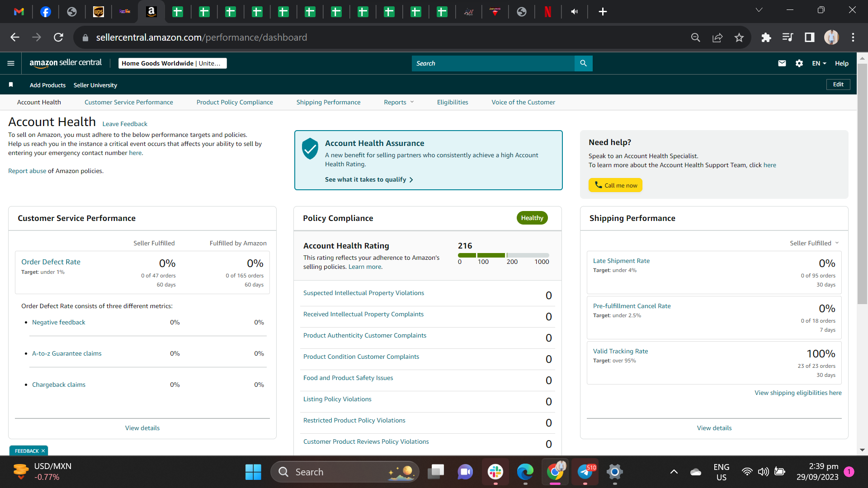The width and height of the screenshot is (868, 488).
Task: Open the settings gear in Seller Central header
Action: click(x=799, y=63)
